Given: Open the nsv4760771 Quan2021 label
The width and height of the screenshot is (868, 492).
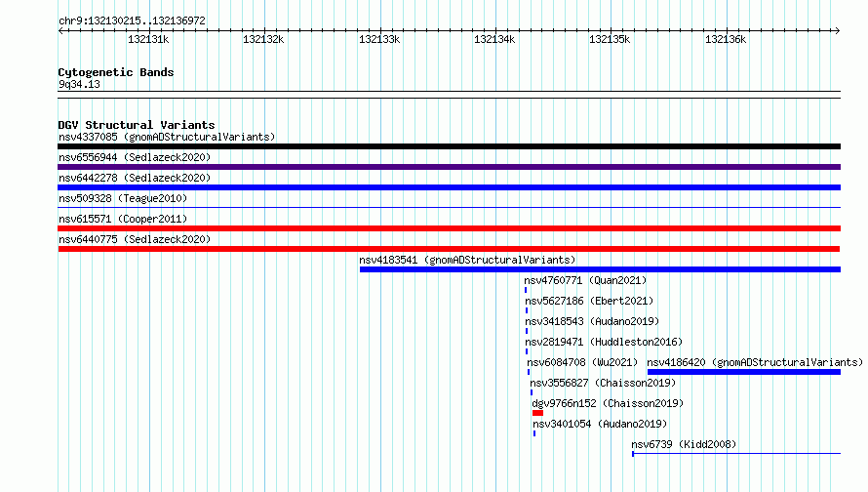Looking at the screenshot, I should [585, 280].
